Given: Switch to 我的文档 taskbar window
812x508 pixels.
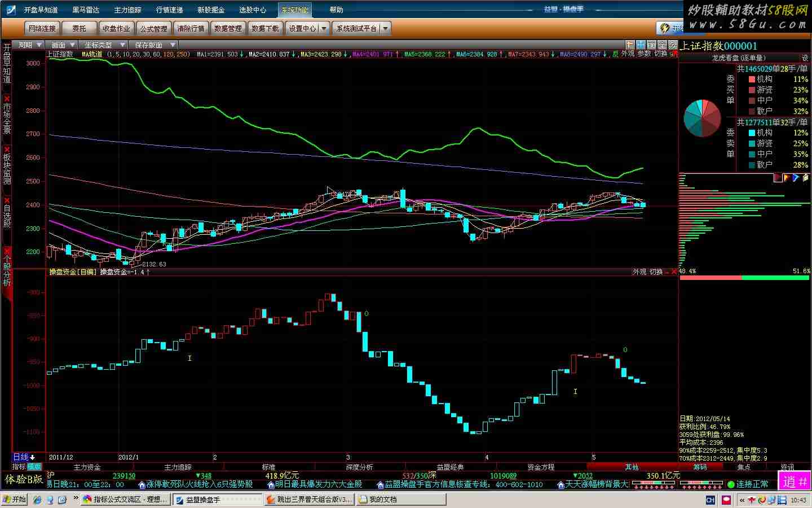Looking at the screenshot, I should tap(400, 500).
